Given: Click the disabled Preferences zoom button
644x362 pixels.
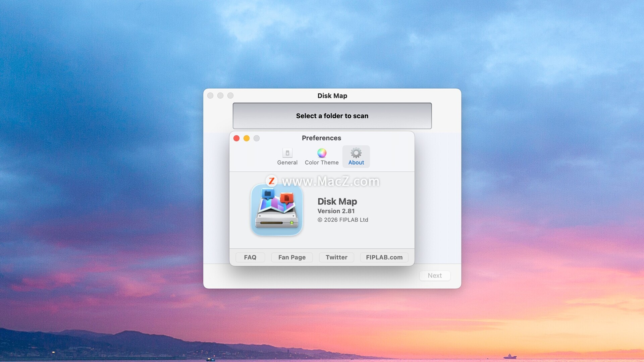Looking at the screenshot, I should pyautogui.click(x=257, y=138).
